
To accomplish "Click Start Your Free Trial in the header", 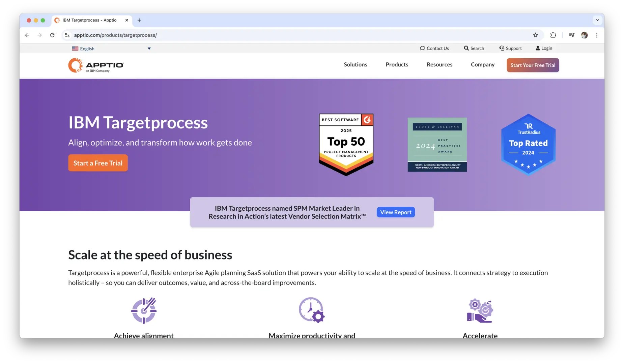I will (533, 65).
